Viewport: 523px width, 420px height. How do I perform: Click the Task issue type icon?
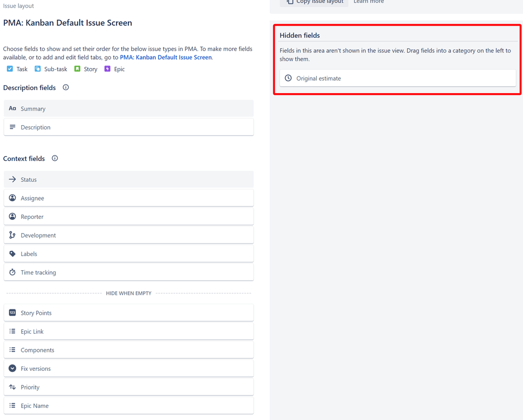pos(10,69)
